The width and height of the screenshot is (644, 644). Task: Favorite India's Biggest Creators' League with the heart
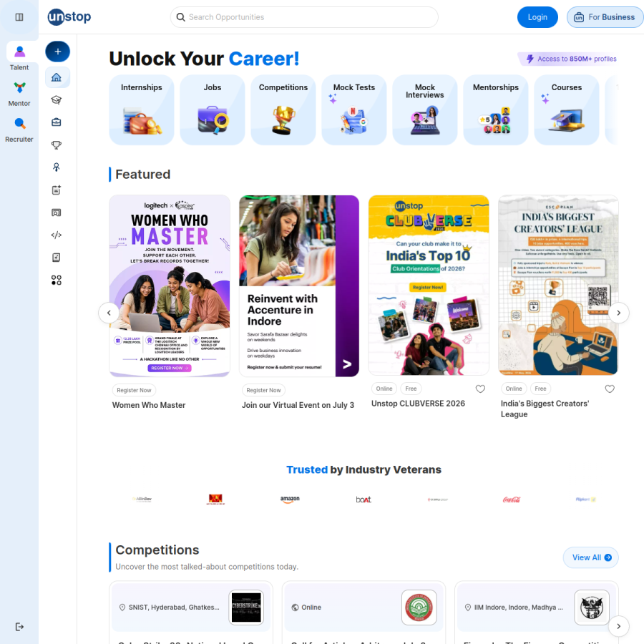click(x=610, y=389)
